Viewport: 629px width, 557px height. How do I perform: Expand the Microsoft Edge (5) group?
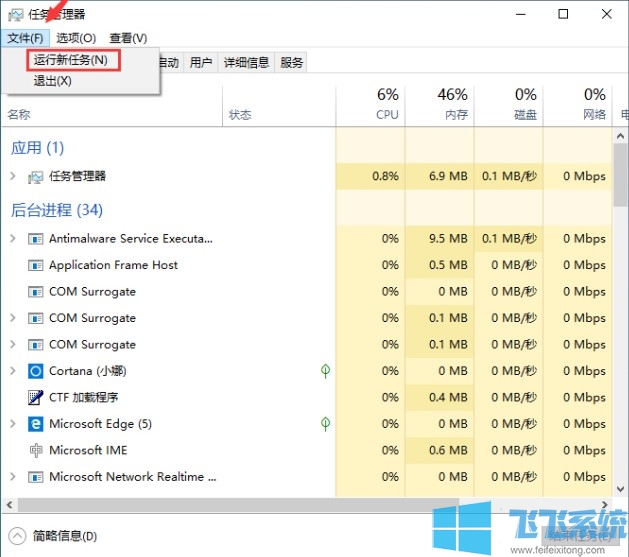[13, 424]
